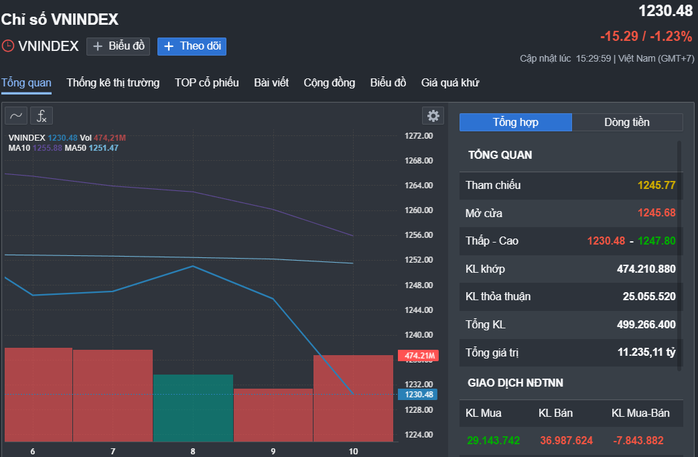Click the 1272.00 axis label
Viewport: 698px width, 457px height.
click(418, 136)
